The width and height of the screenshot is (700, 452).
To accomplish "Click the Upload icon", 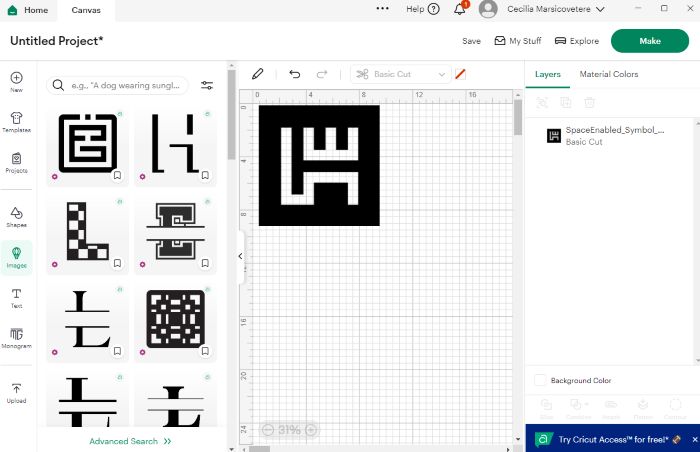I will (17, 391).
